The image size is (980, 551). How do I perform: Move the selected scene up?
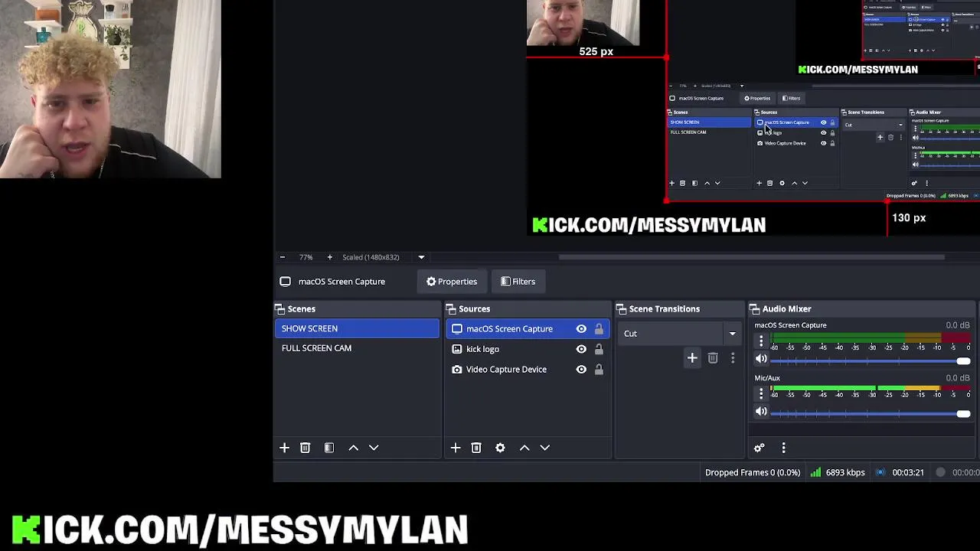pos(354,448)
